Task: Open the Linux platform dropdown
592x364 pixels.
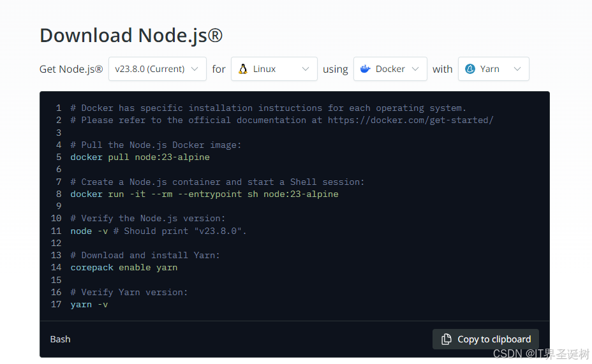Action: 274,69
